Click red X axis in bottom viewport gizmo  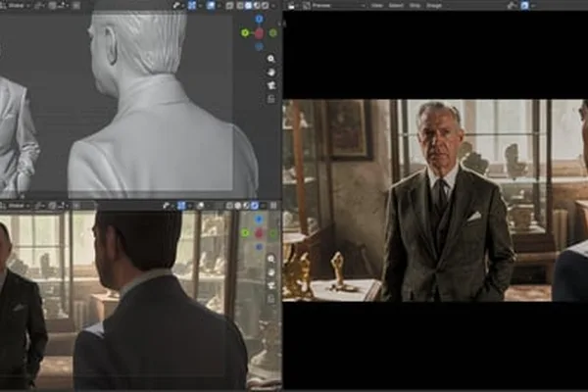pyautogui.click(x=259, y=233)
